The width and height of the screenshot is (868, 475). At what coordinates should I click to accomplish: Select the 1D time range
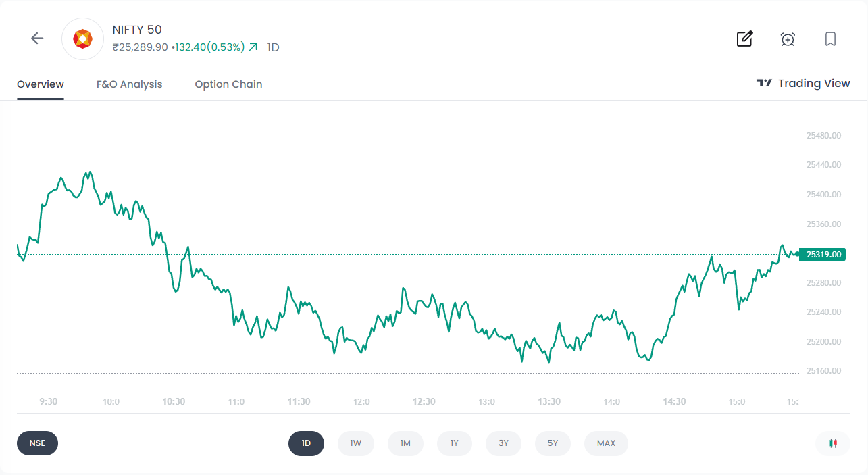point(306,443)
